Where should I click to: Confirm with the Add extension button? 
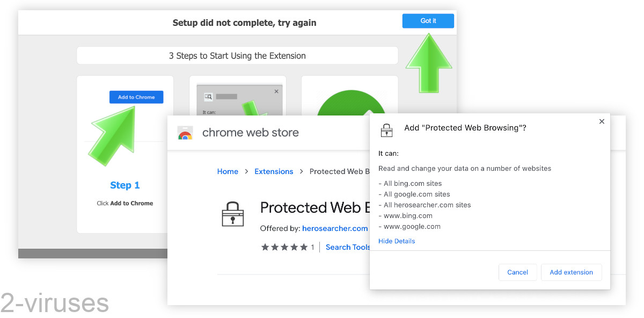click(571, 272)
